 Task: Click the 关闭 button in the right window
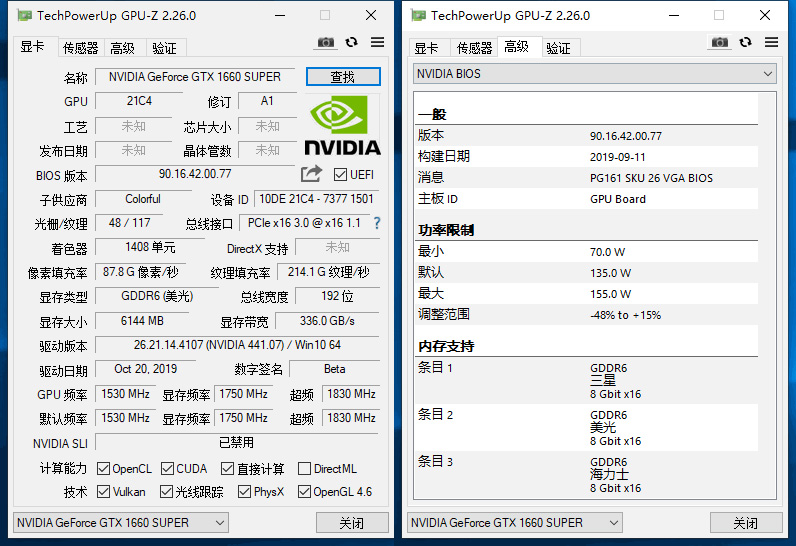pos(746,523)
